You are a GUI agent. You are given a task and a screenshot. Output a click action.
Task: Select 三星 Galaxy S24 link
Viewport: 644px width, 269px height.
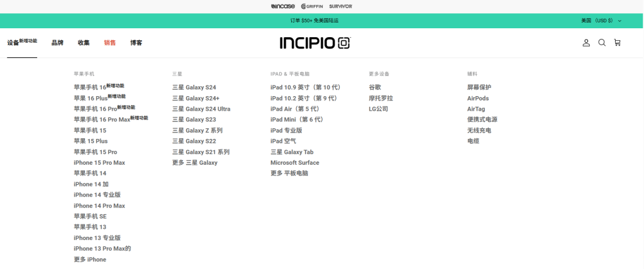point(194,87)
